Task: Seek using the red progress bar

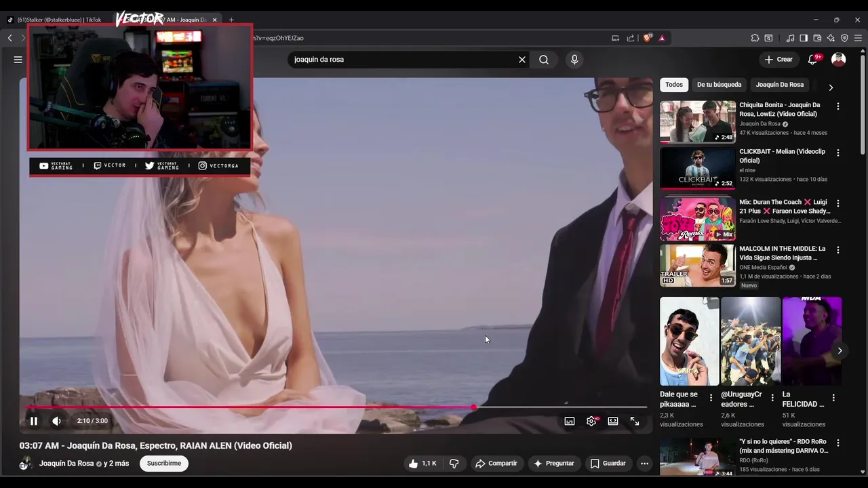Action: pos(336,407)
